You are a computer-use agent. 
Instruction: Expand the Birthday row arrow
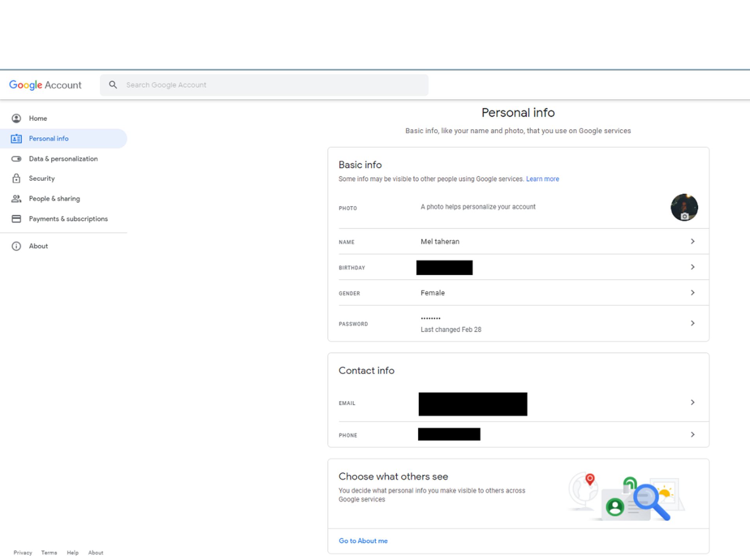click(692, 267)
